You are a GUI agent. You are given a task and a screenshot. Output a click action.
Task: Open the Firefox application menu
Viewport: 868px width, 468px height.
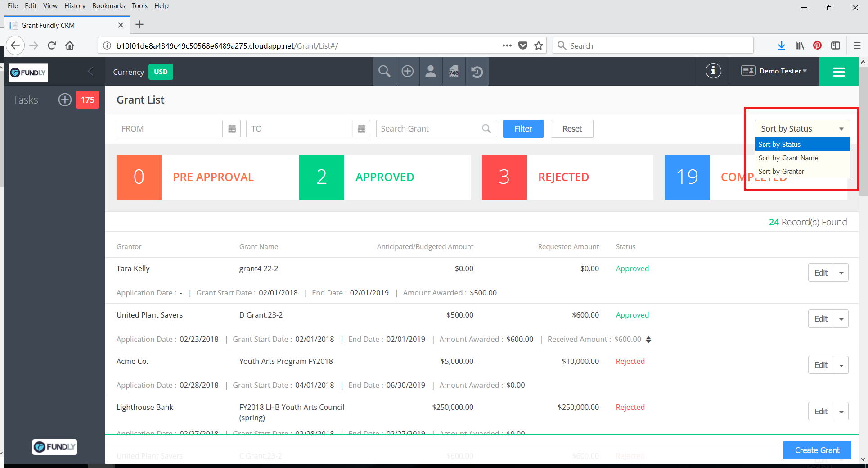pyautogui.click(x=857, y=45)
